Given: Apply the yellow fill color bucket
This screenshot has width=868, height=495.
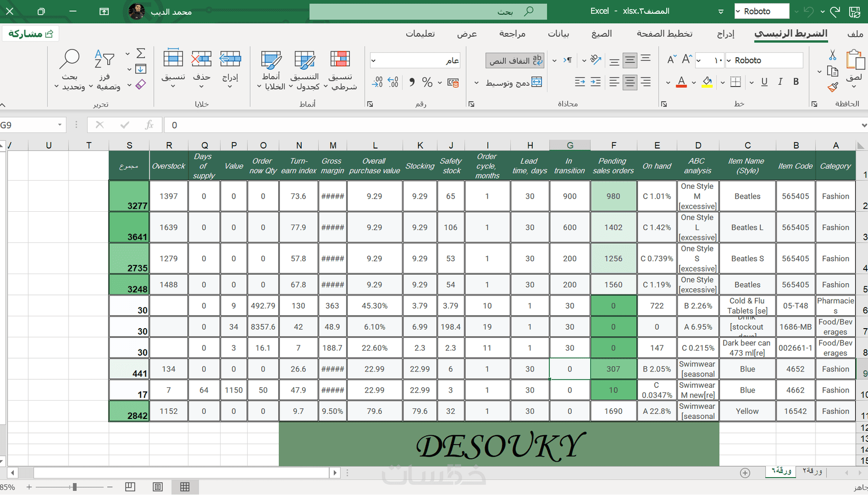Looking at the screenshot, I should pos(707,82).
